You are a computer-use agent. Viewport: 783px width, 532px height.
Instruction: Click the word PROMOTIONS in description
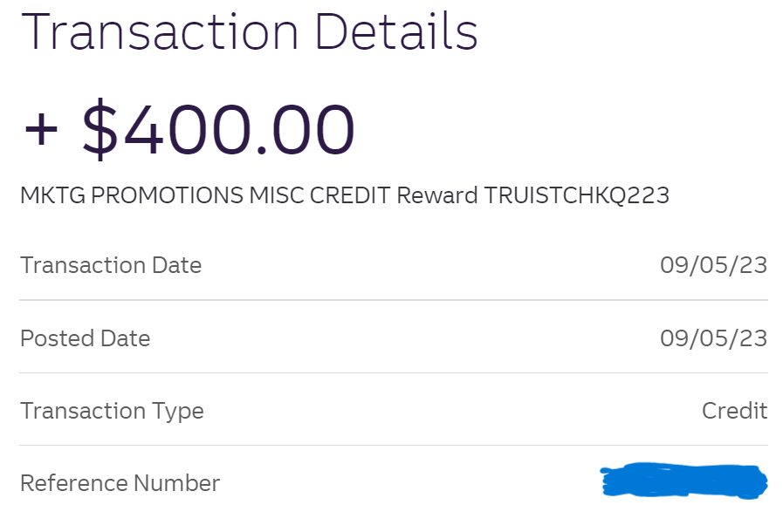click(168, 195)
